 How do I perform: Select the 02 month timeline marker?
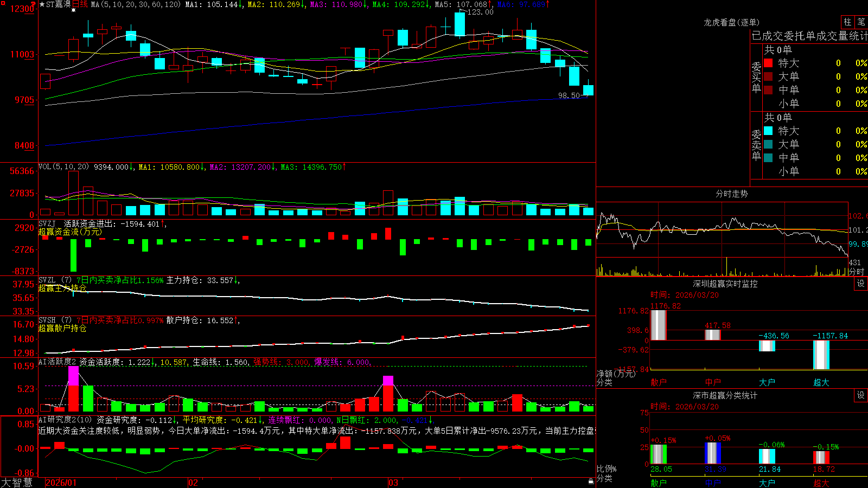pyautogui.click(x=193, y=483)
